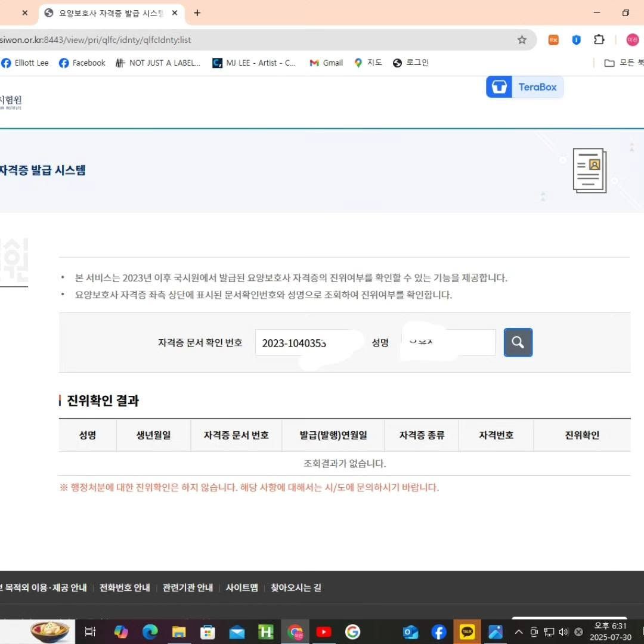Open YouTube from the taskbar
This screenshot has width=644, height=644.
click(x=324, y=631)
